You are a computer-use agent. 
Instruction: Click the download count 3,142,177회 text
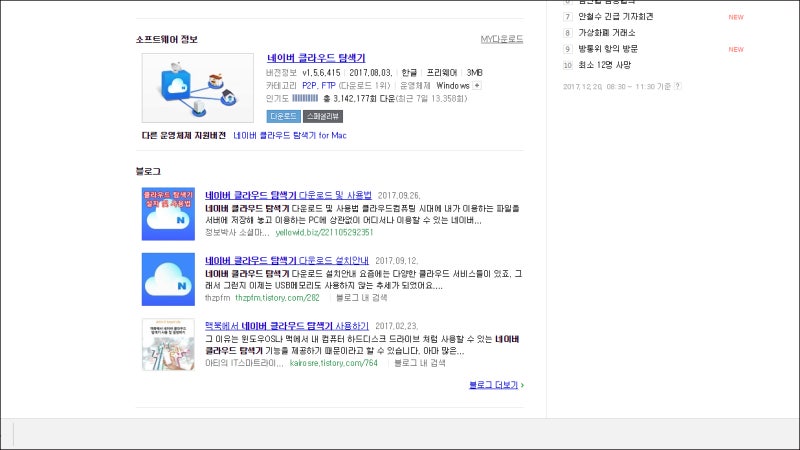coord(355,98)
